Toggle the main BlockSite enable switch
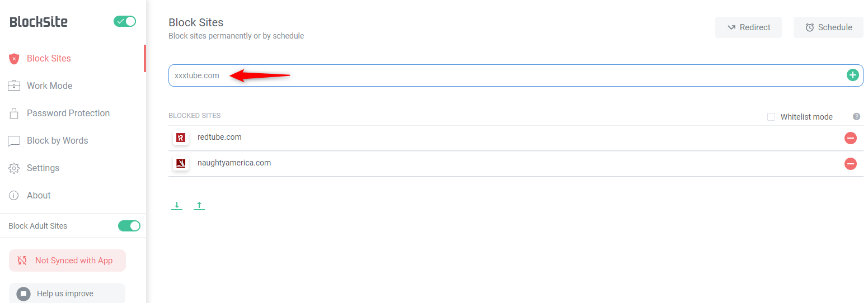Viewport: 868px width, 303px height. coord(125,21)
